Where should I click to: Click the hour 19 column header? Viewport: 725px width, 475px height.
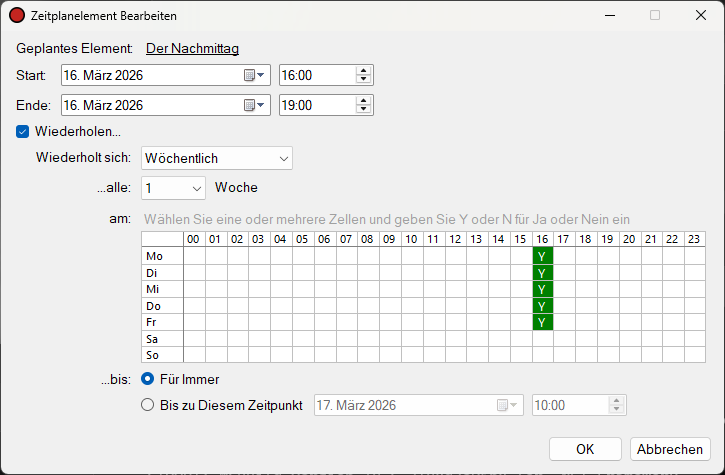[608, 239]
